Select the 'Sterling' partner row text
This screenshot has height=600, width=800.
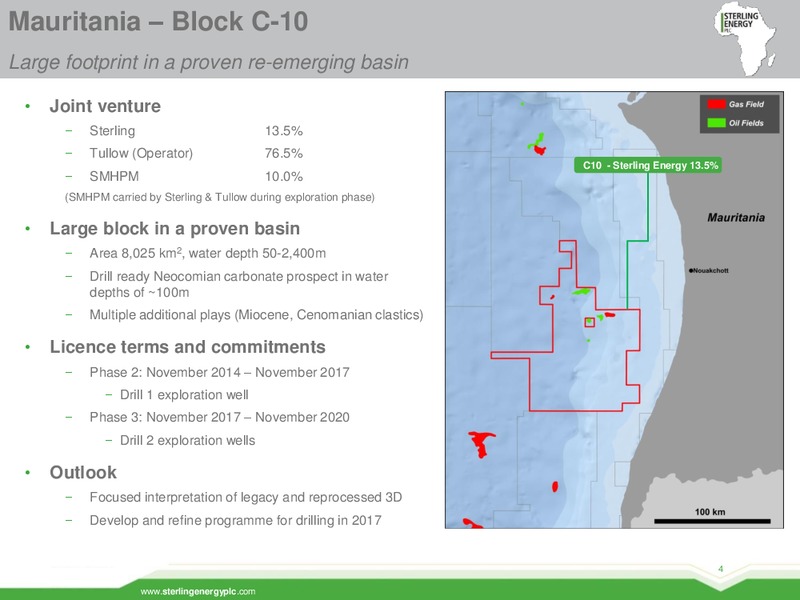coord(112,131)
